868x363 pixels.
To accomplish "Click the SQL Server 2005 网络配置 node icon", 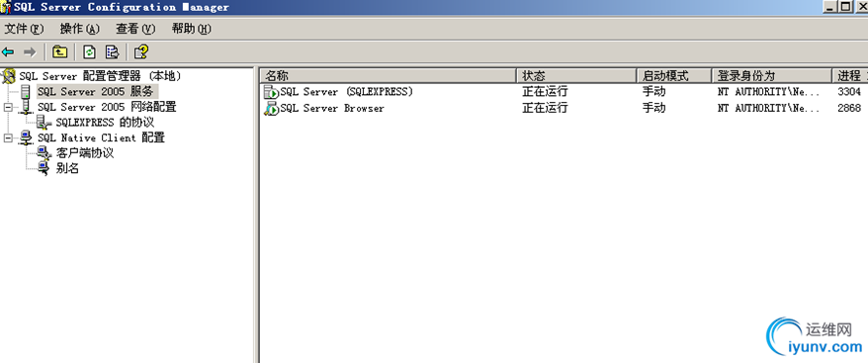I will [x=26, y=107].
